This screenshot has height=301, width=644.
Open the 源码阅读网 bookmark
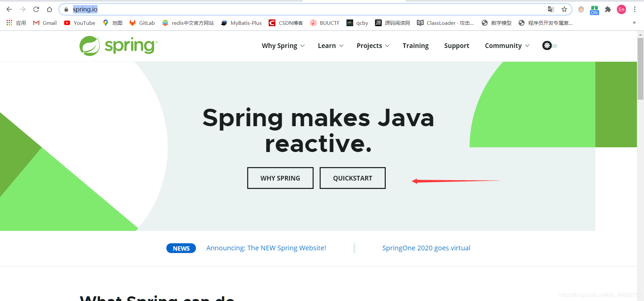[x=392, y=23]
